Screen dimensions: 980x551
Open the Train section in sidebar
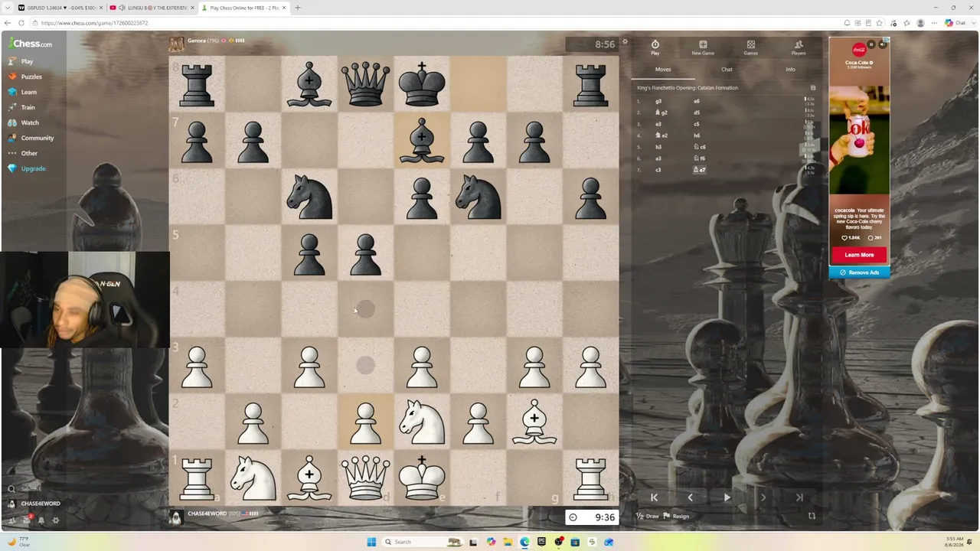click(x=21, y=107)
